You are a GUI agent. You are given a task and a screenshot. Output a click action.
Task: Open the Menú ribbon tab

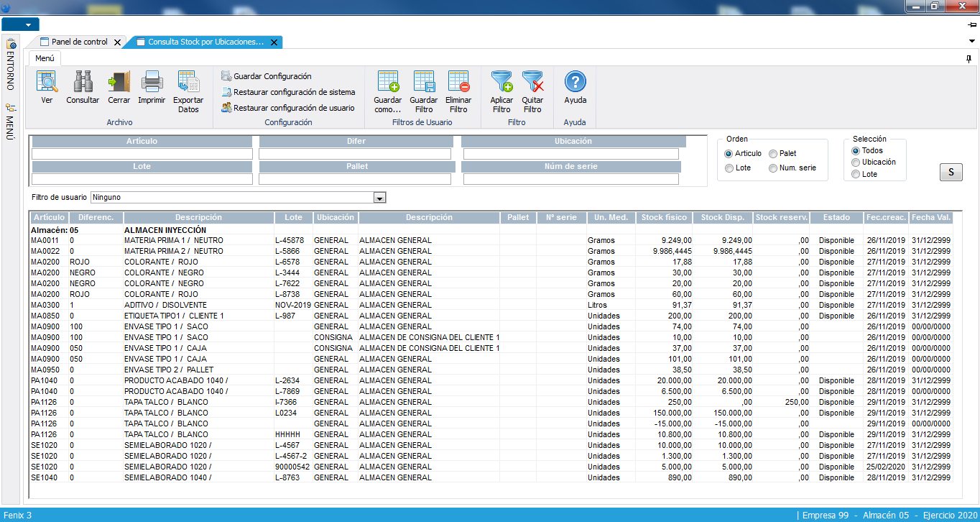tap(45, 59)
